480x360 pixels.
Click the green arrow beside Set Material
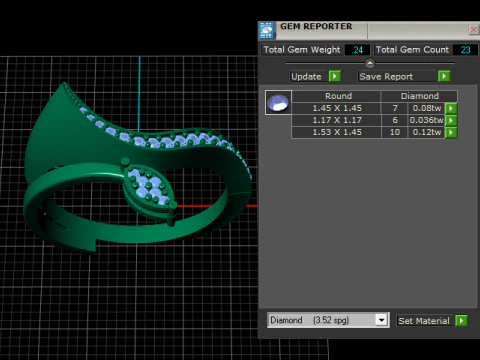click(x=461, y=321)
